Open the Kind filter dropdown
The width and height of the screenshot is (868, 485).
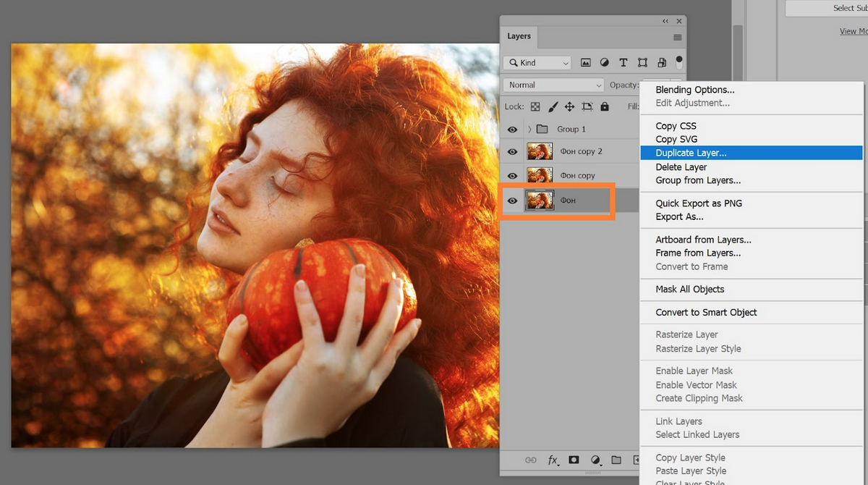point(538,63)
